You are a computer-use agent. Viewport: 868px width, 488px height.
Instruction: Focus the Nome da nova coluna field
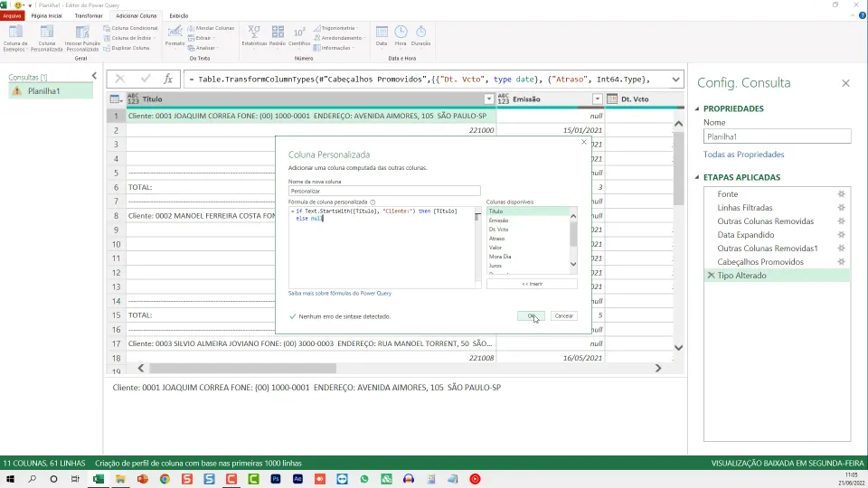point(384,191)
